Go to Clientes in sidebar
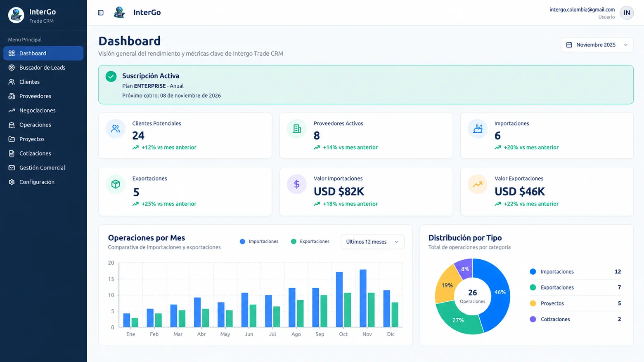The image size is (644, 362). click(43, 82)
